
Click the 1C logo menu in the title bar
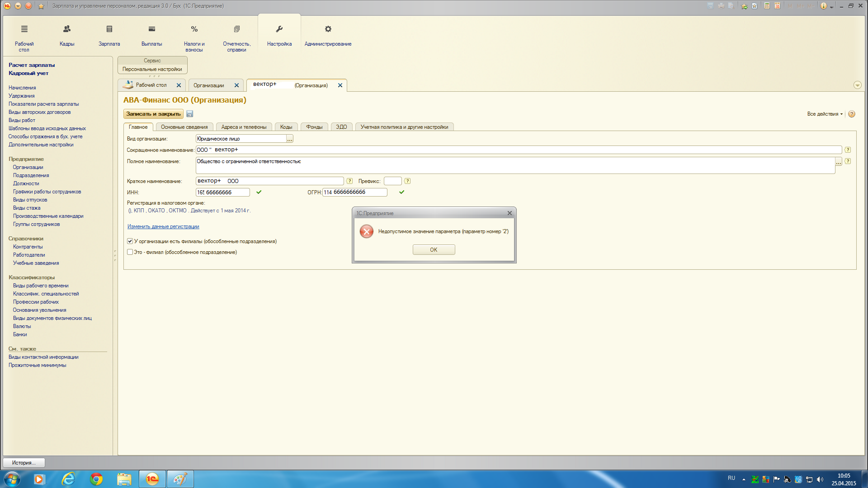7,6
